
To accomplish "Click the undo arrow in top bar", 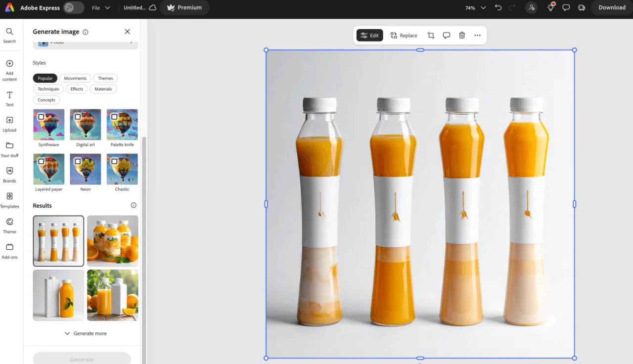I will 498,8.
